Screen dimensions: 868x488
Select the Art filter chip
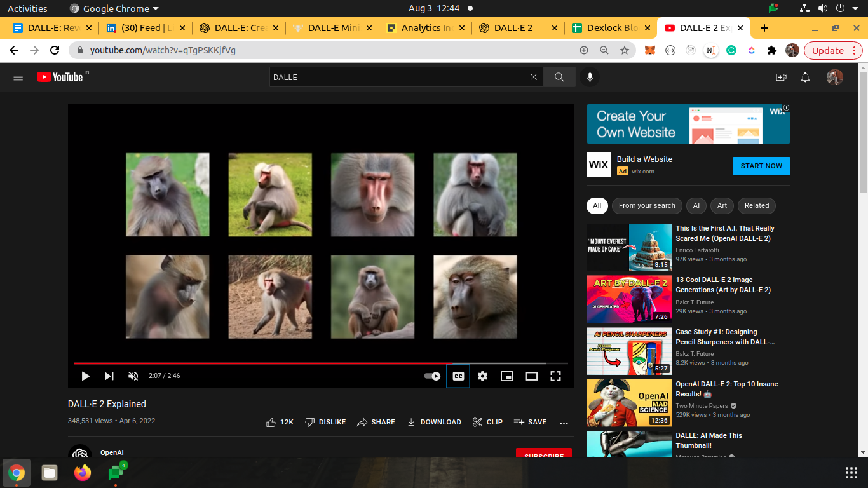pyautogui.click(x=722, y=205)
